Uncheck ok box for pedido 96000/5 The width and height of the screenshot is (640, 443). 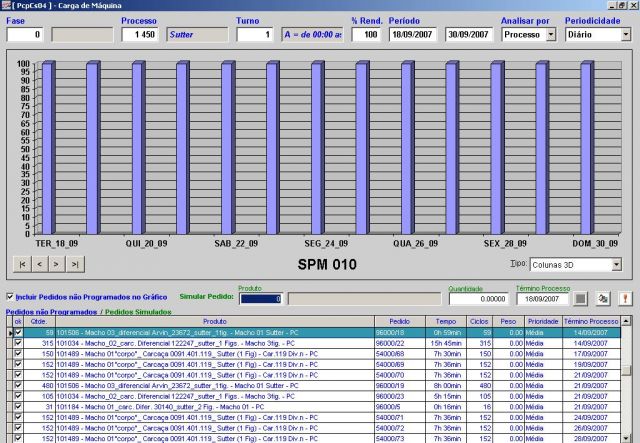point(18,407)
